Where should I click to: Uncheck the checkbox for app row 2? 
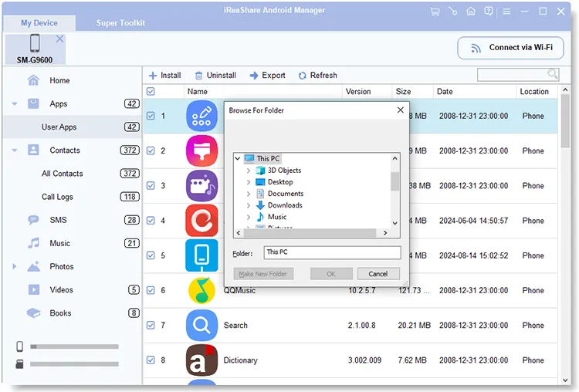click(151, 150)
